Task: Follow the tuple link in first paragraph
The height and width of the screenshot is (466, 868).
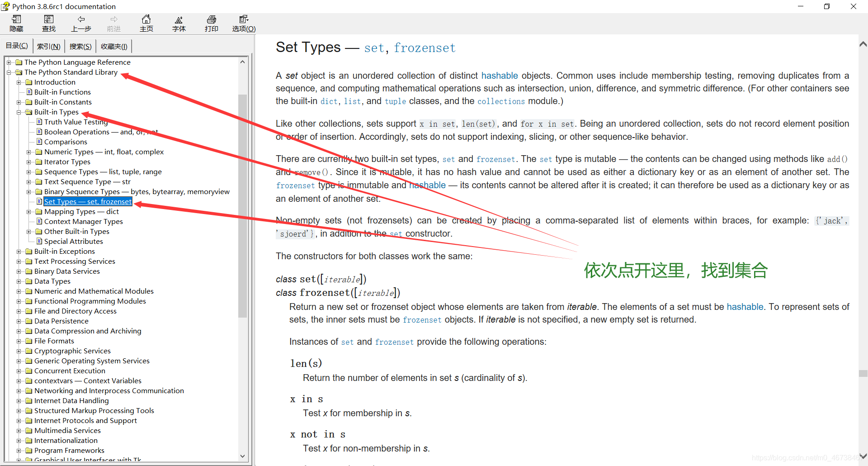Action: tap(395, 101)
